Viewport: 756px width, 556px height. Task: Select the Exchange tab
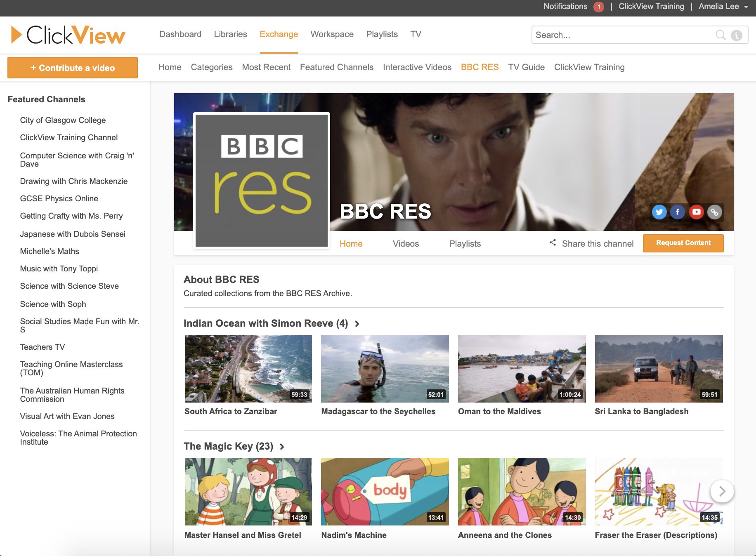[279, 34]
